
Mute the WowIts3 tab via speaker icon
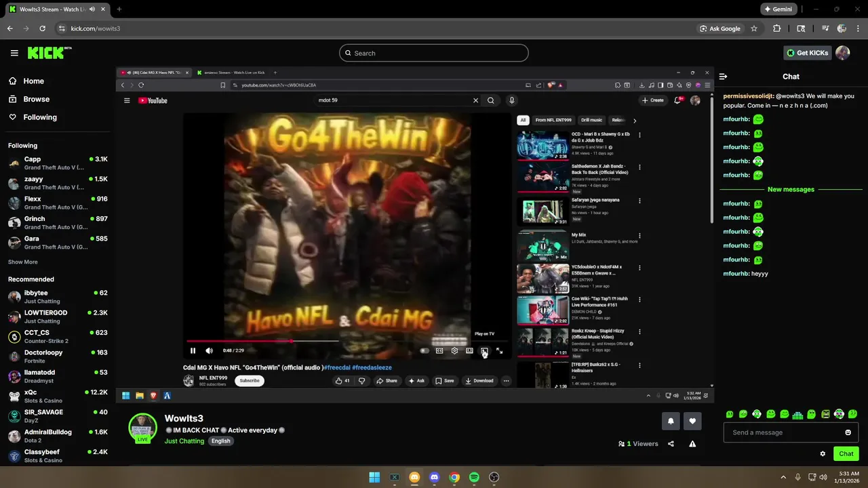point(92,9)
